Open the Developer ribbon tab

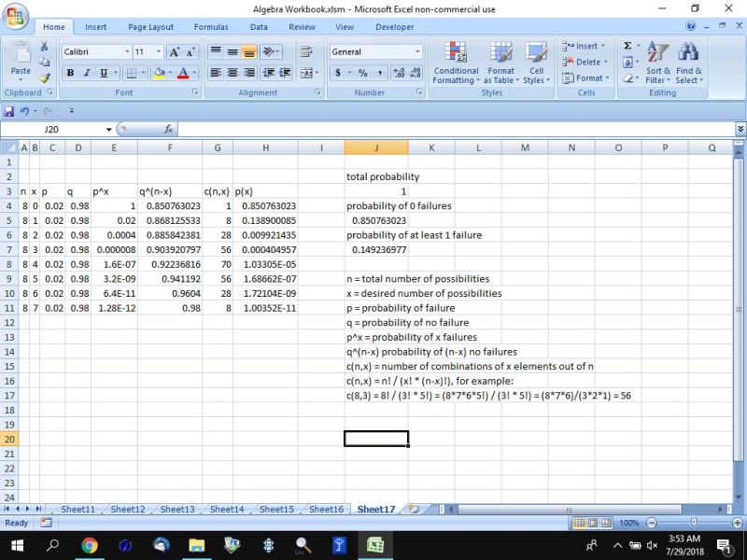(x=394, y=27)
